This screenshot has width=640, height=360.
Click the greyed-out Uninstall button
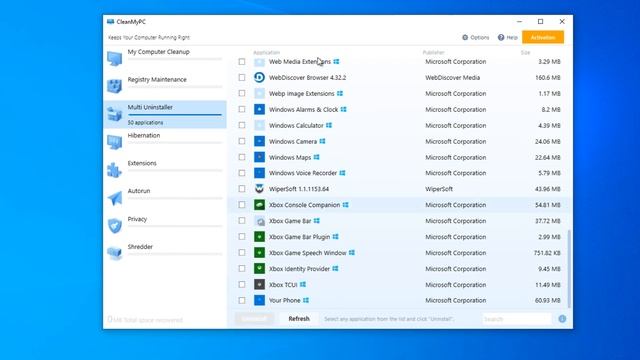pyautogui.click(x=254, y=319)
